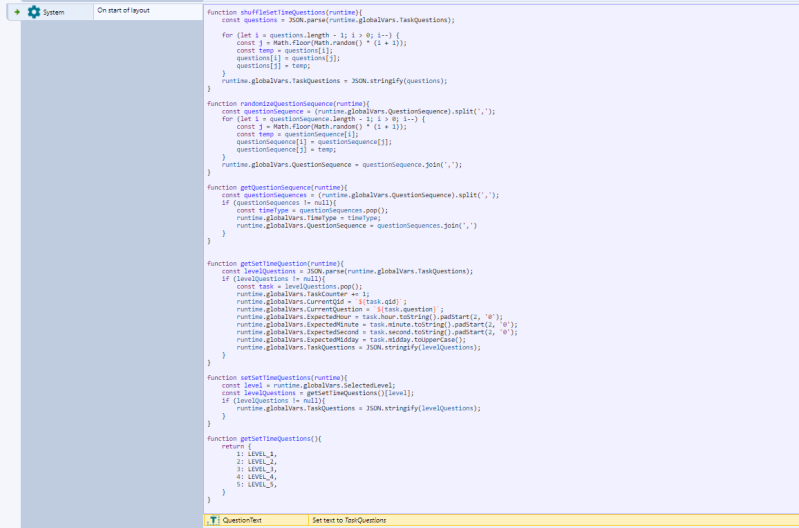Click the 'function shuffleSetTimeQuestions(runtime){' line
Image resolution: width=799 pixels, height=528 pixels.
click(x=284, y=12)
